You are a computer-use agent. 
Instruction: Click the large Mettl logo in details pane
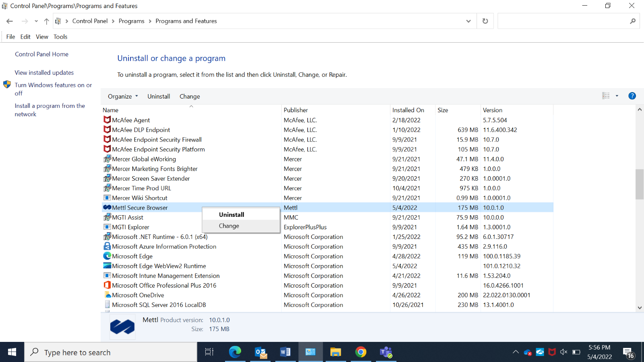[x=122, y=327]
